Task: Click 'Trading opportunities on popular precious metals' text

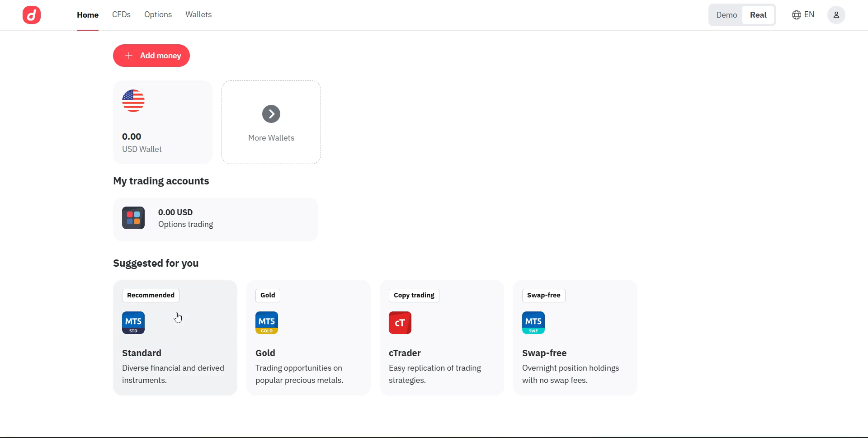Action: [299, 374]
